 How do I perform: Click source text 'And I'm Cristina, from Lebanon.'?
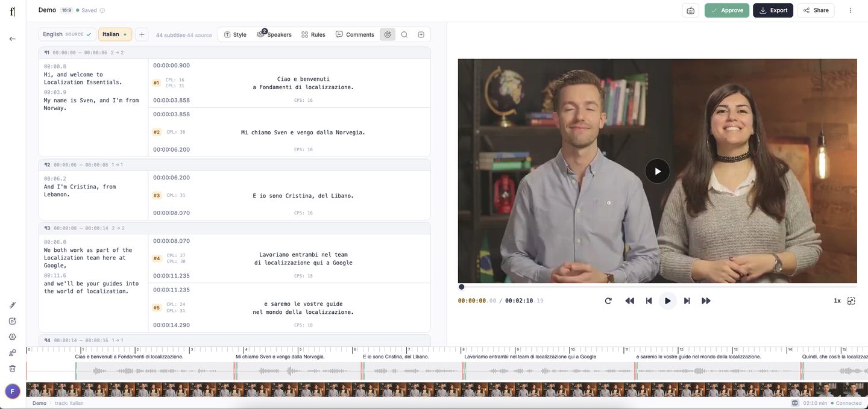point(80,190)
